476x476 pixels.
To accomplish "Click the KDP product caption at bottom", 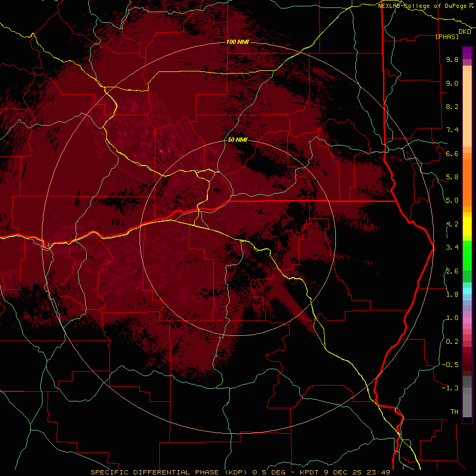I will (240, 472).
